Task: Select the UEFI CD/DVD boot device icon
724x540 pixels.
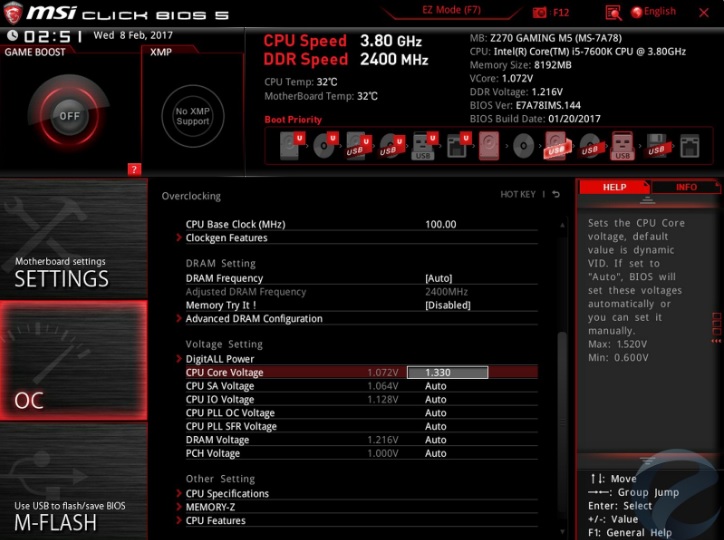Action: [x=326, y=145]
